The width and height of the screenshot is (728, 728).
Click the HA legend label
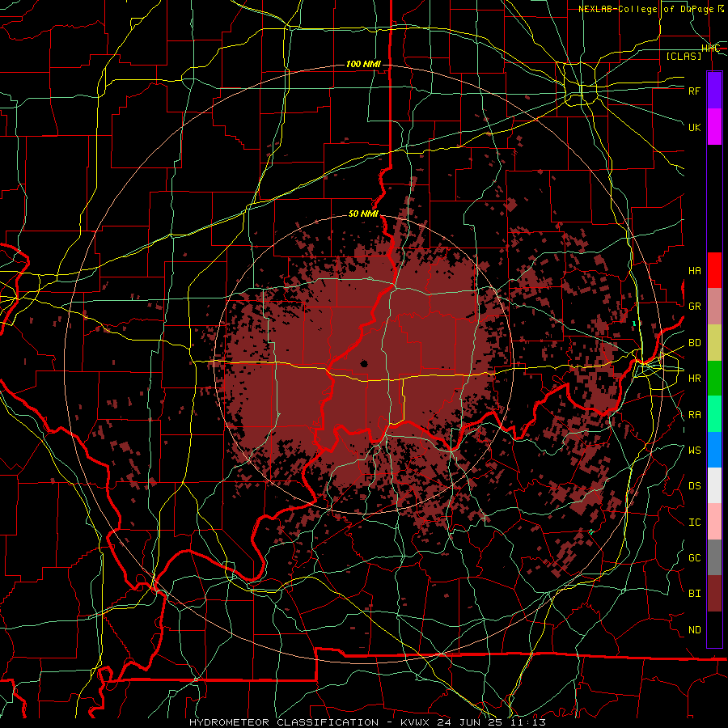[x=695, y=270]
